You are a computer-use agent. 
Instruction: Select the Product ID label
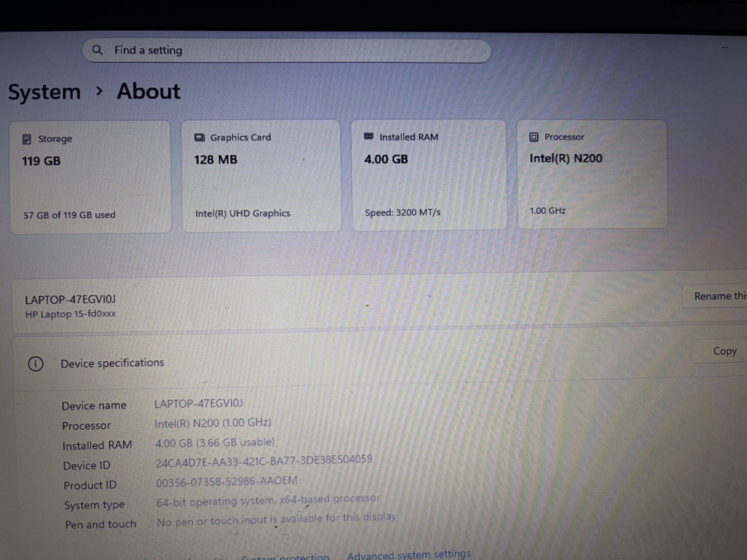click(x=90, y=485)
